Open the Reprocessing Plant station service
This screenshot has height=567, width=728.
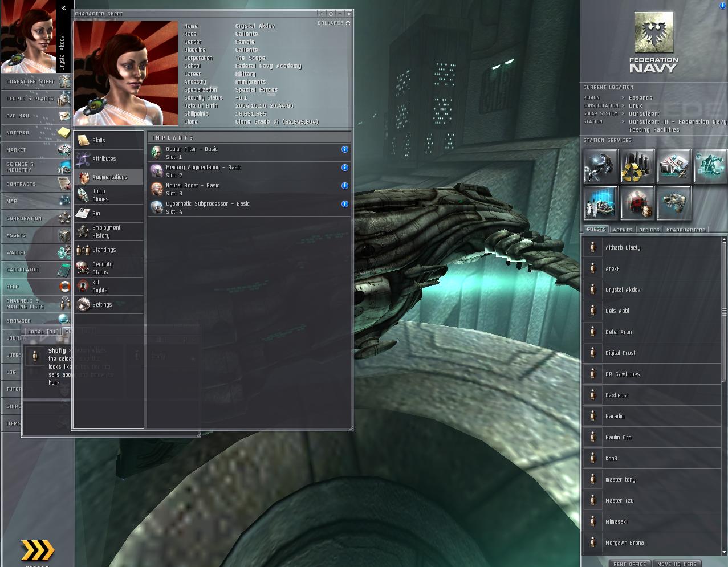(x=637, y=166)
